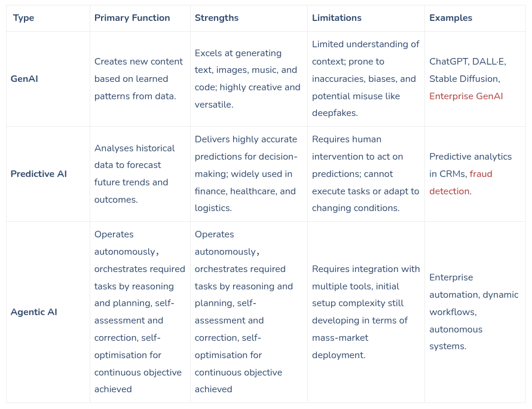This screenshot has height=409, width=532.
Task: Select the Limitations column header
Action: pos(337,18)
